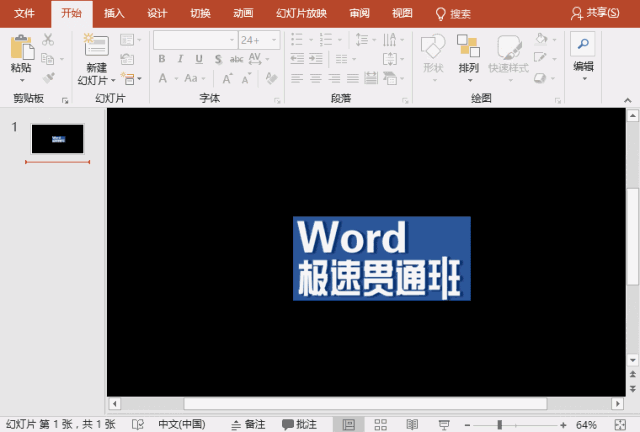This screenshot has height=432, width=640.
Task: Switch to slide sorter view icon
Action: 380,424
